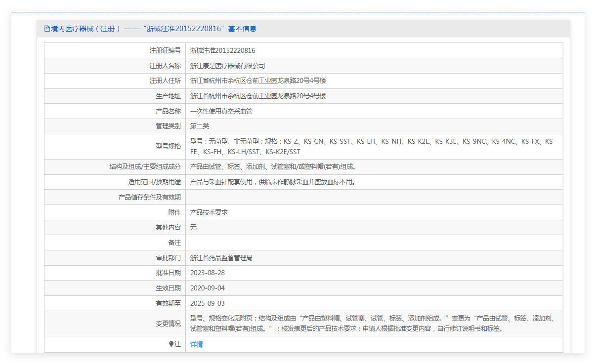Click the empty 产品储存条件及有效期 value cell
The image size is (596, 364).
[374, 197]
